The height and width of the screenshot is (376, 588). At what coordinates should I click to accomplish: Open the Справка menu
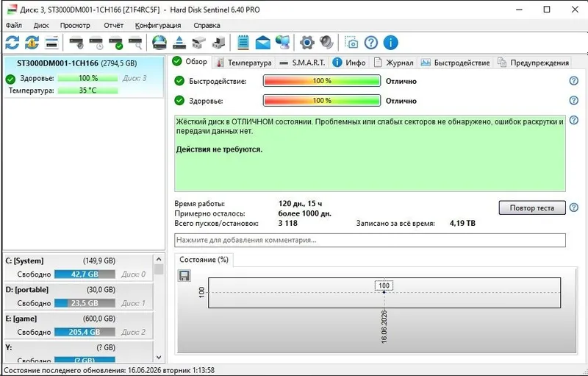tap(207, 26)
